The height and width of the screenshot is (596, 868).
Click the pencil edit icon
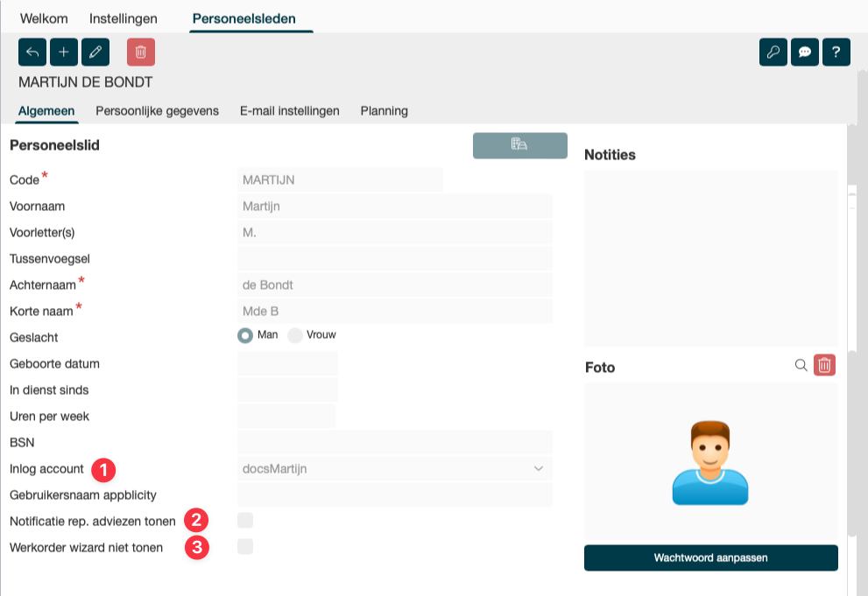pos(95,53)
